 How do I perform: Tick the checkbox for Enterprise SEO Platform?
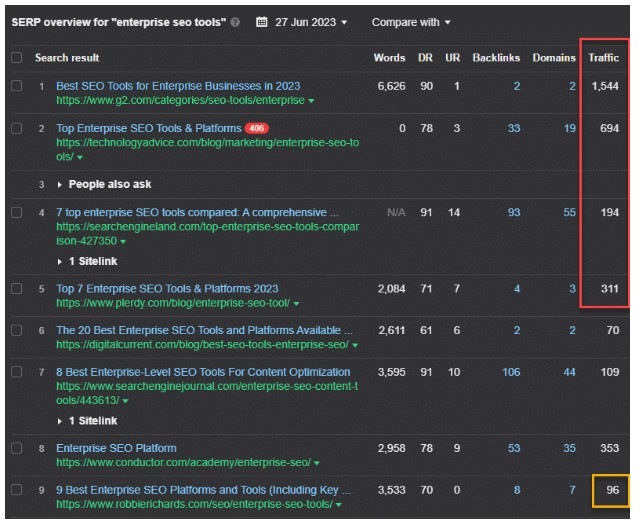point(17,448)
